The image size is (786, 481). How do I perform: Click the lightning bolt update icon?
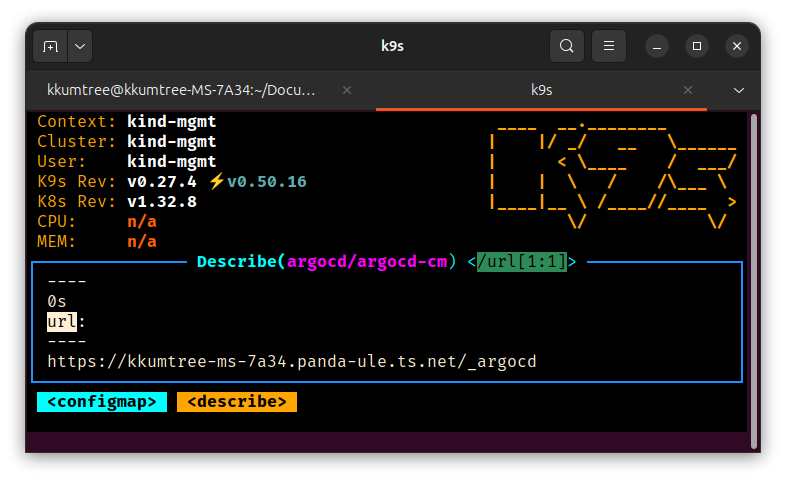coord(216,181)
